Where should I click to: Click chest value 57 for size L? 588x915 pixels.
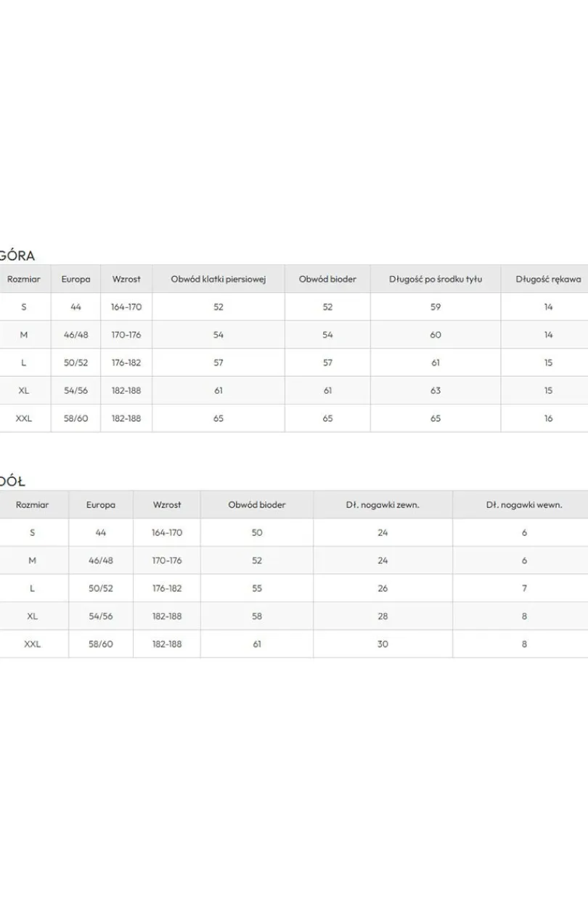219,362
